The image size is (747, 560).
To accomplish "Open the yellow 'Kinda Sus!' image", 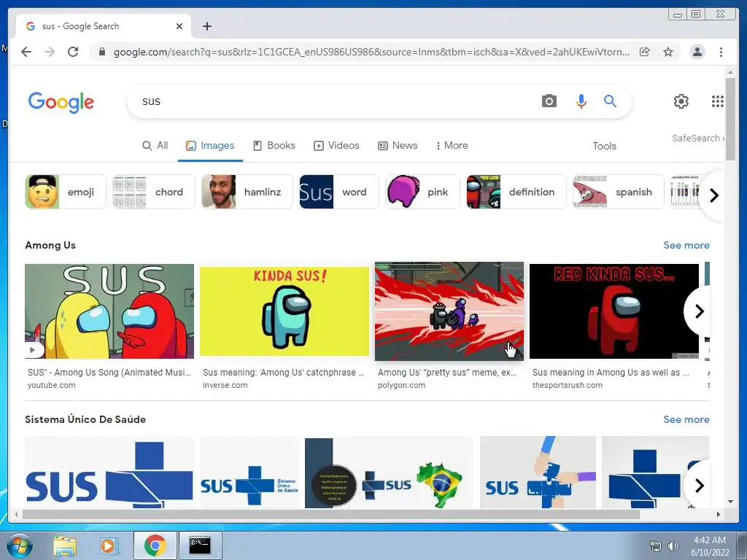I will point(284,311).
